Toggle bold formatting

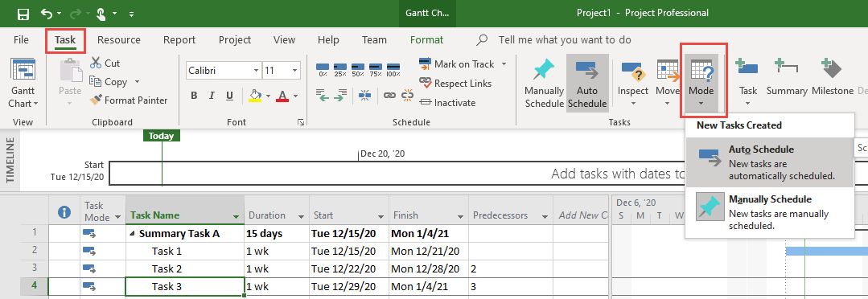point(194,96)
